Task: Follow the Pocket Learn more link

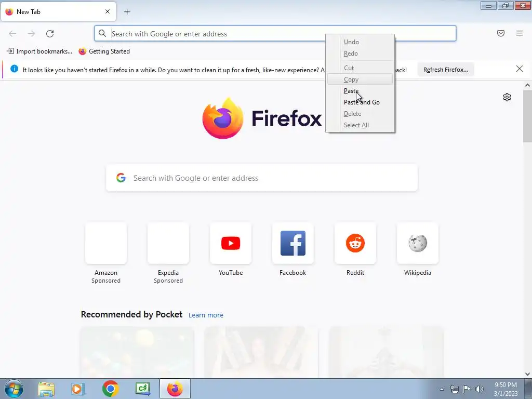Action: [x=206, y=315]
